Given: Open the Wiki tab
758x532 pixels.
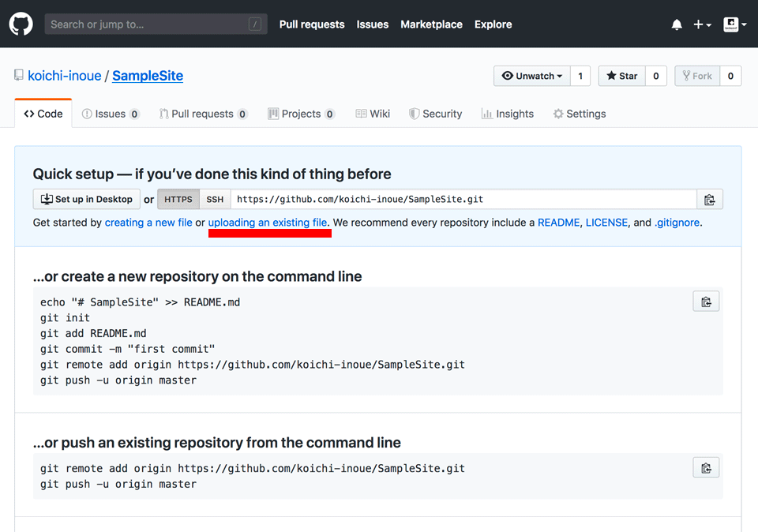Looking at the screenshot, I should coord(373,114).
